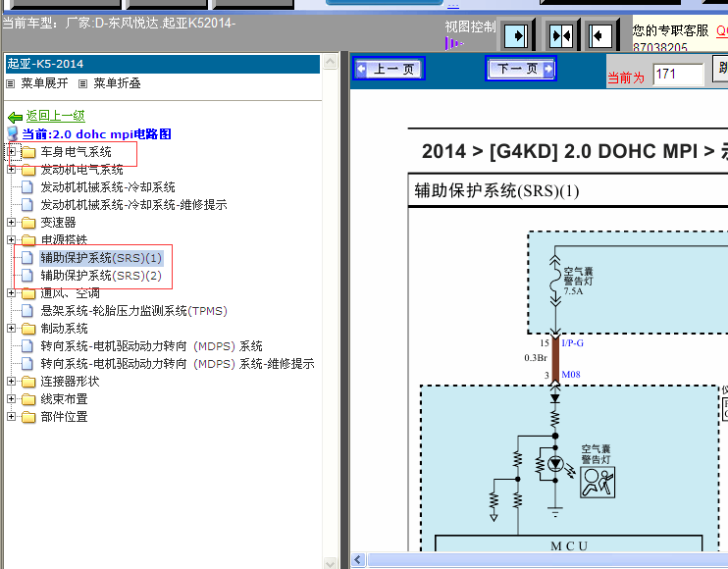Viewport: 728px width, 569px height.
Task: Click 菜单展开 to expand the menu
Action: click(44, 83)
